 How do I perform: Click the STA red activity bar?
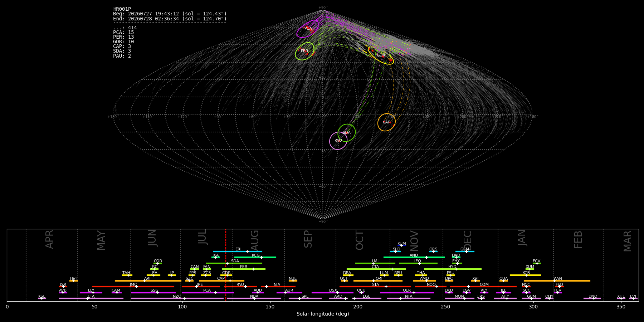(375, 287)
